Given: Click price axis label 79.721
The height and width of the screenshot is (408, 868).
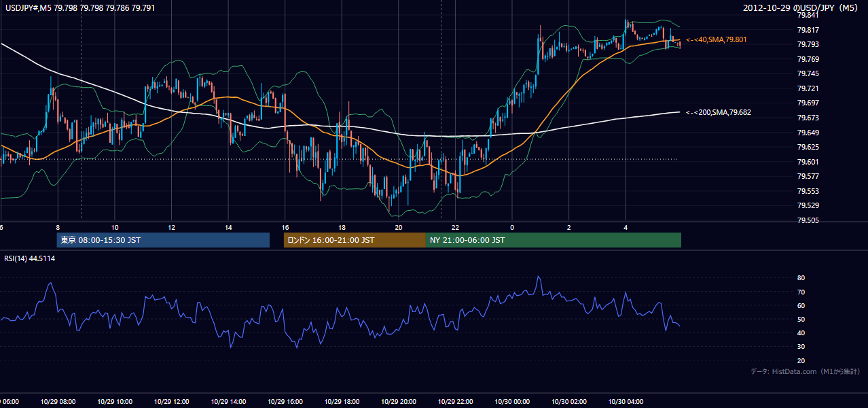Looking at the screenshot, I should [x=807, y=88].
